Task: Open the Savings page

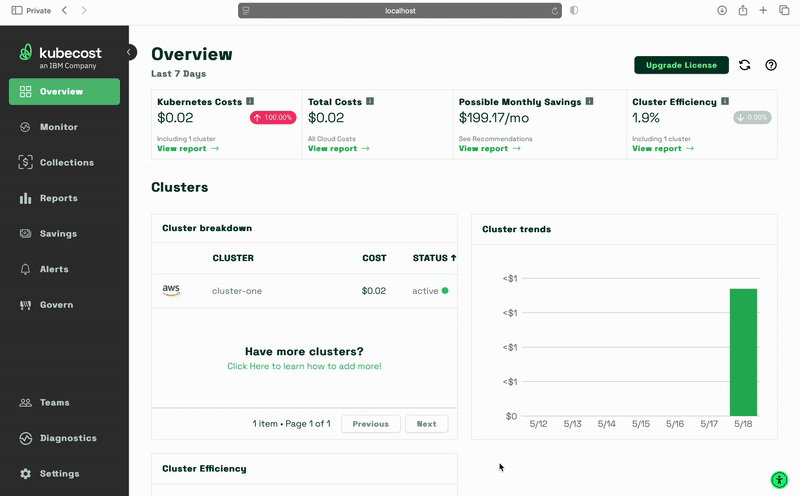Action: coord(64,234)
